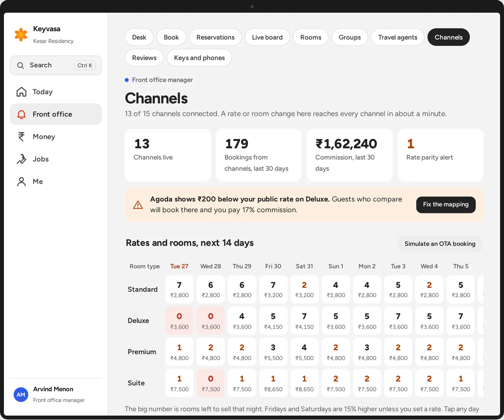This screenshot has height=420, width=504.
Task: Click Simulate an OTA booking button
Action: [440, 244]
